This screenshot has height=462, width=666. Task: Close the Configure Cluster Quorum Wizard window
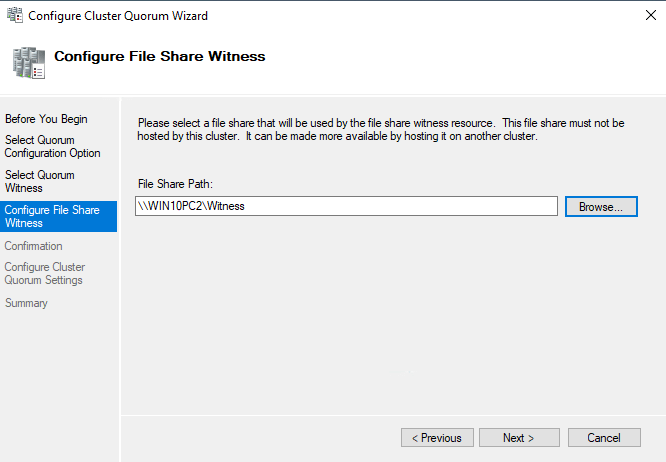click(x=641, y=16)
